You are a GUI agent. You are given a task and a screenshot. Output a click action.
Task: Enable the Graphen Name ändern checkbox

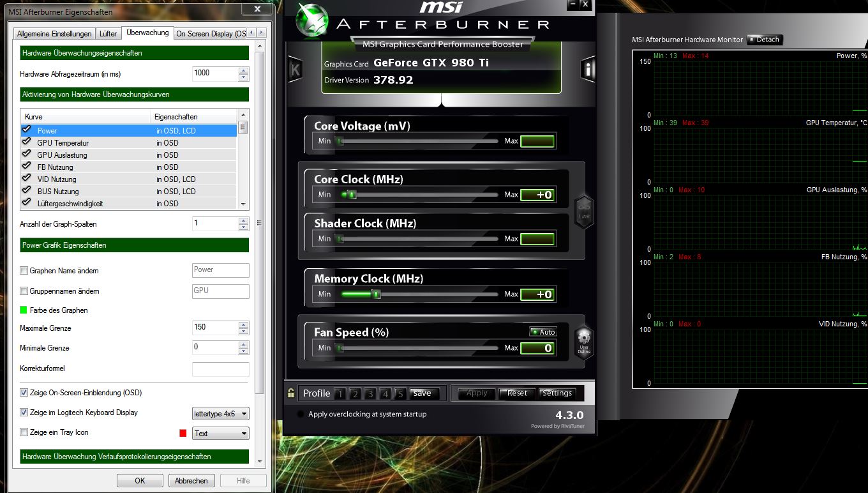(x=24, y=271)
